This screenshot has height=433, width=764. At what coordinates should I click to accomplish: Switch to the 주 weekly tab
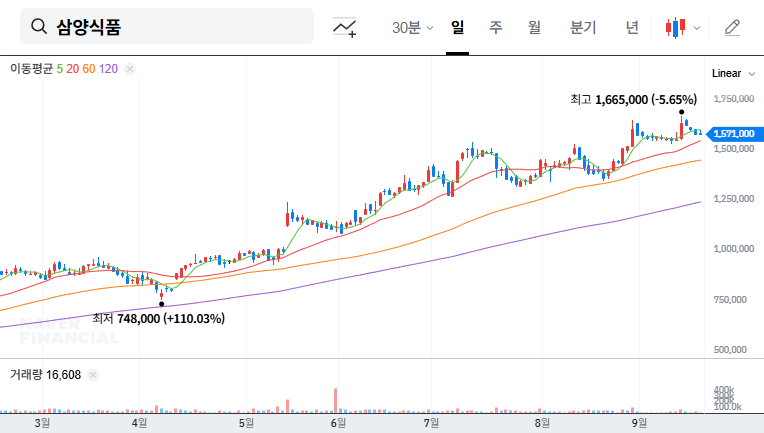pos(496,27)
